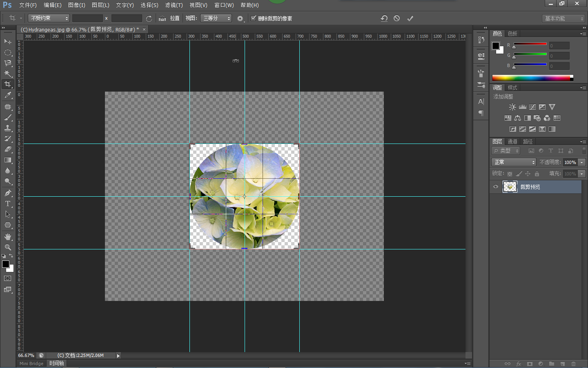
Task: Toggle Quick Mask mode
Action: (x=7, y=278)
